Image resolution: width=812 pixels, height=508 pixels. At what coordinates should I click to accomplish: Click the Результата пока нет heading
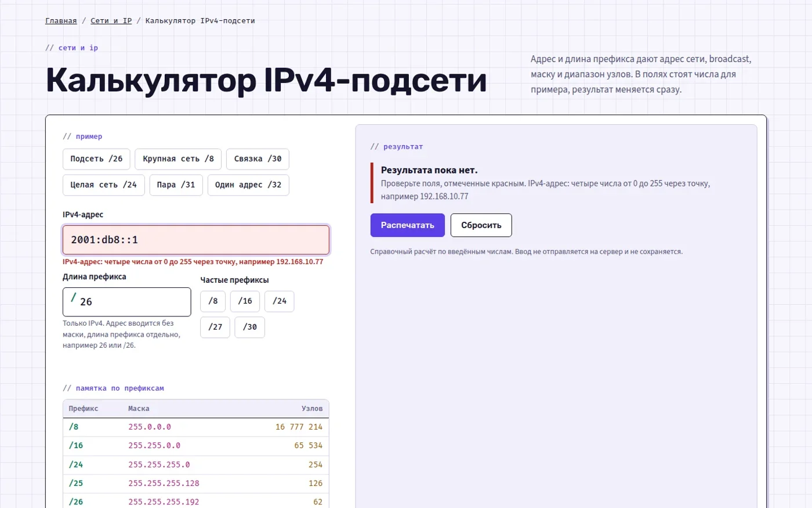(x=429, y=170)
